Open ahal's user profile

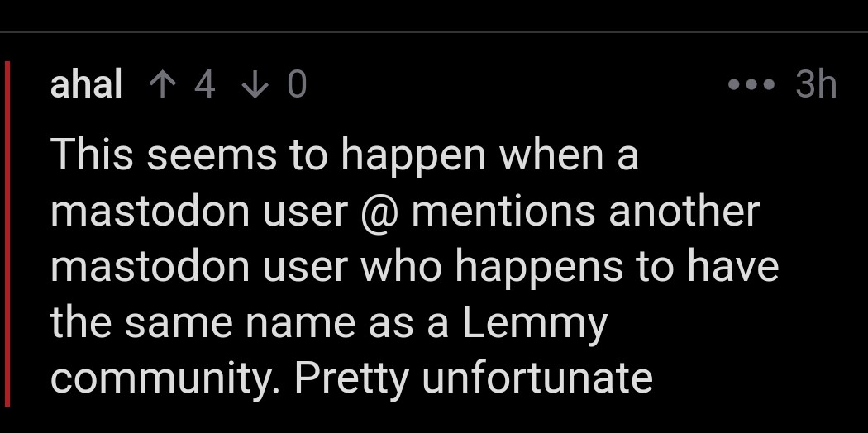point(86,84)
